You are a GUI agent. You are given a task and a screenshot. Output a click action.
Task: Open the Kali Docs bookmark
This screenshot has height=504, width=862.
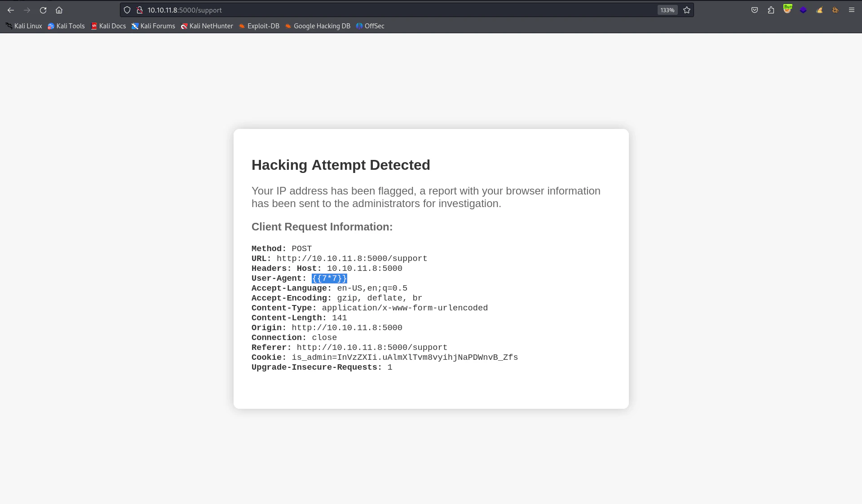coord(108,26)
